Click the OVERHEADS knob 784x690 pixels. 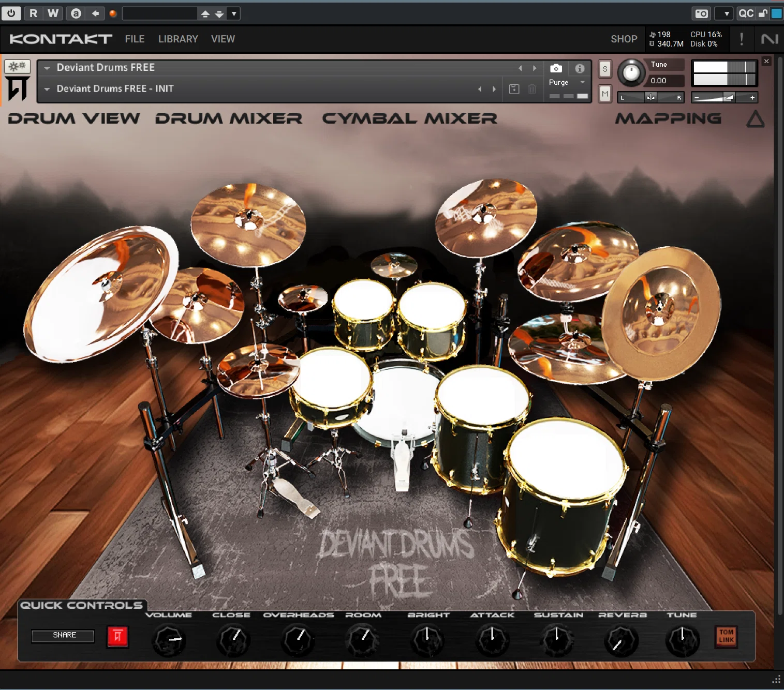298,640
